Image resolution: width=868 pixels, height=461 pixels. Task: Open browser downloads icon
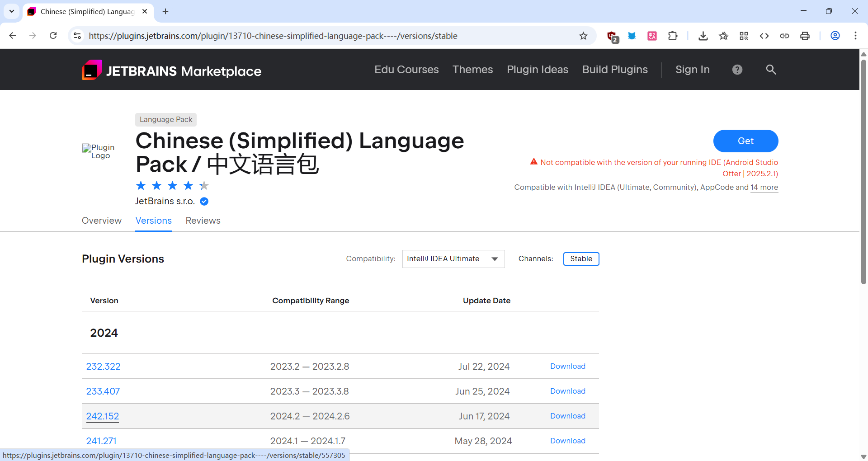pyautogui.click(x=703, y=36)
